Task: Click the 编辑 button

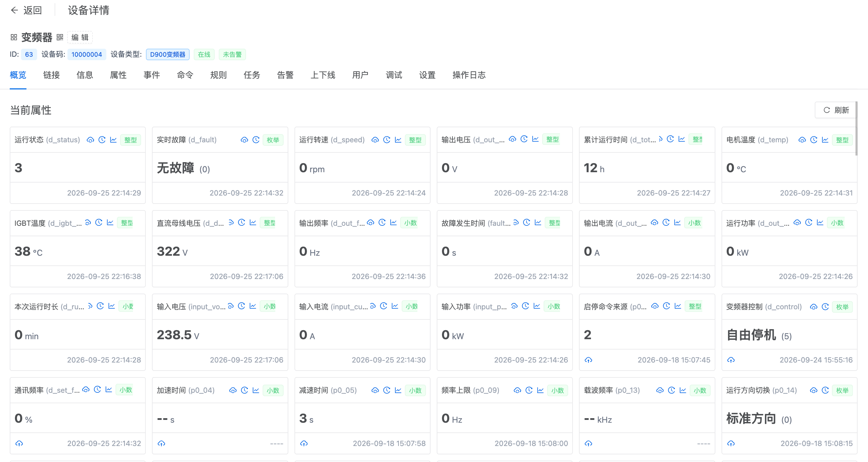Action: coord(80,37)
